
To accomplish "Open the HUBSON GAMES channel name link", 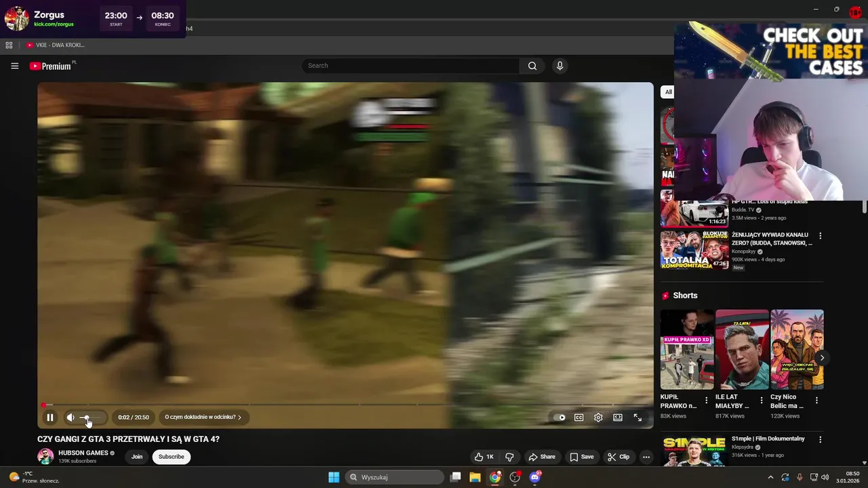I will click(83, 453).
